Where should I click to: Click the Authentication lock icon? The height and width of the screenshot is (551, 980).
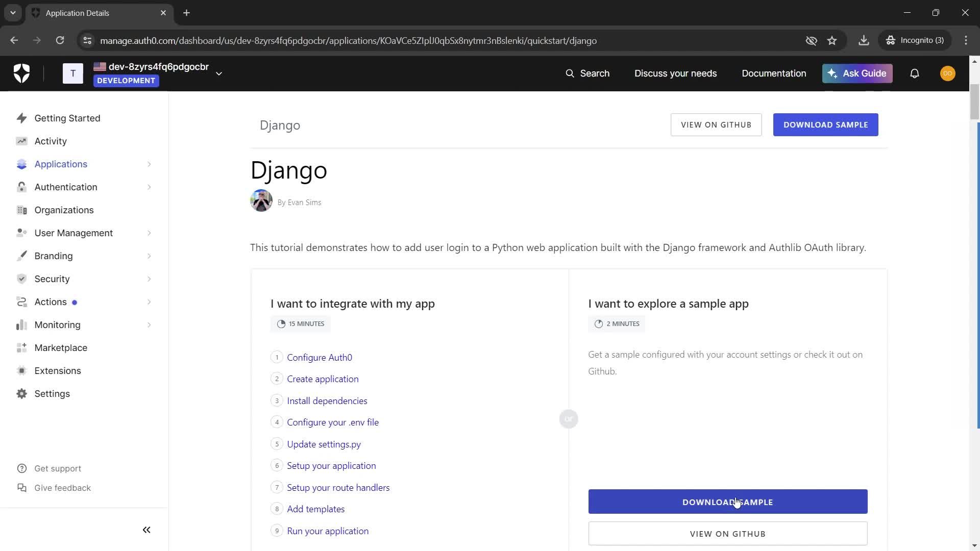pyautogui.click(x=21, y=187)
